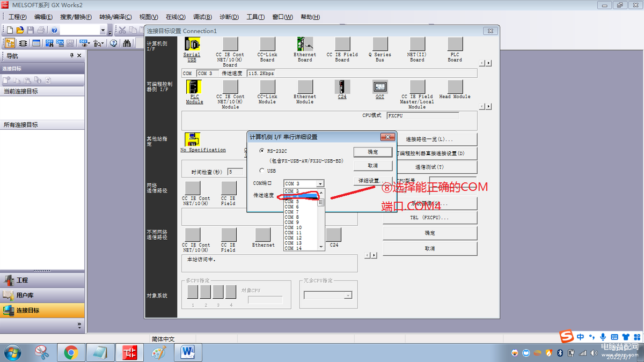Screen dimensions: 644x362
Task: Choose COM 14 from the port list
Action: (x=301, y=248)
